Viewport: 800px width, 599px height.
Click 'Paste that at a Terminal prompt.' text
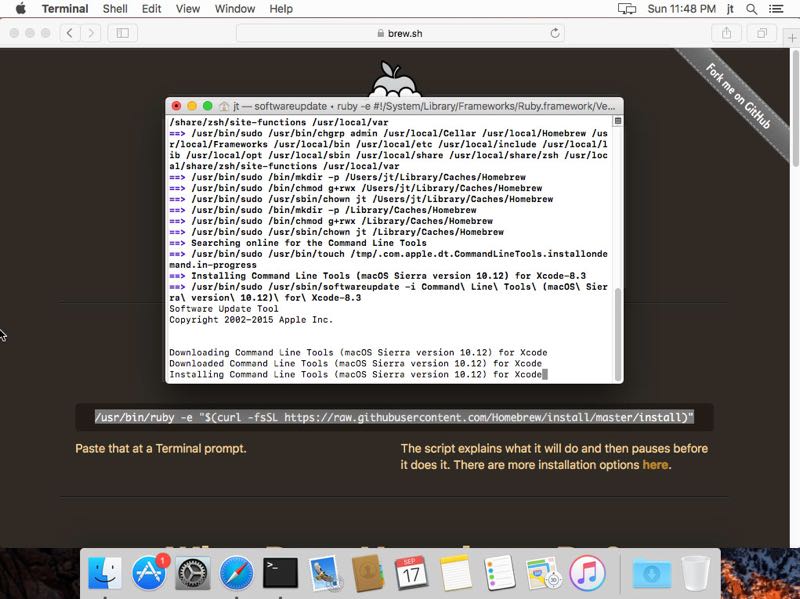tap(161, 448)
